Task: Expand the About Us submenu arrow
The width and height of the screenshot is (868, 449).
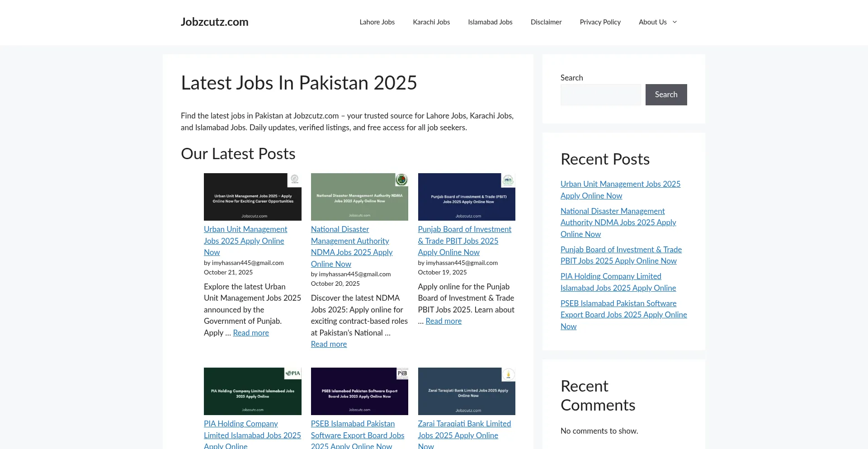Action: pos(675,22)
